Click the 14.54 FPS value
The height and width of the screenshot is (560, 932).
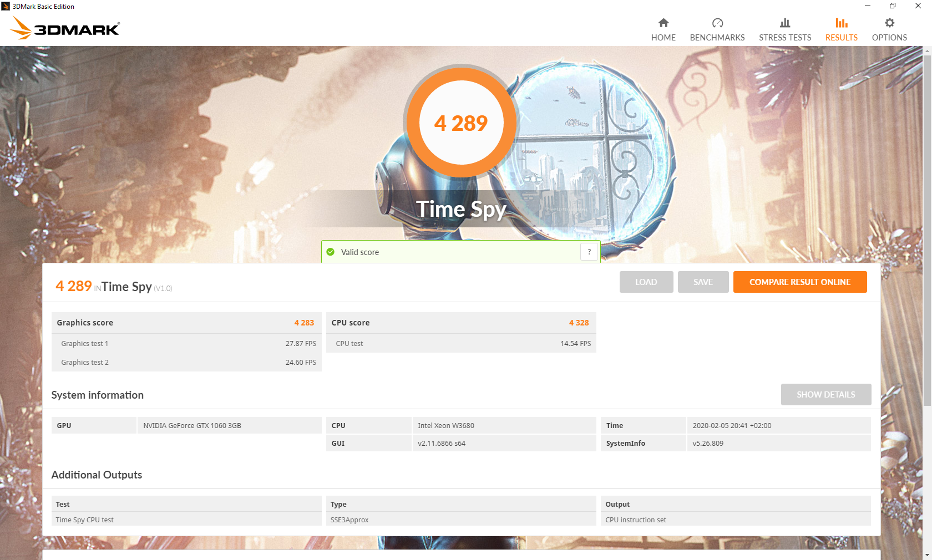click(575, 343)
